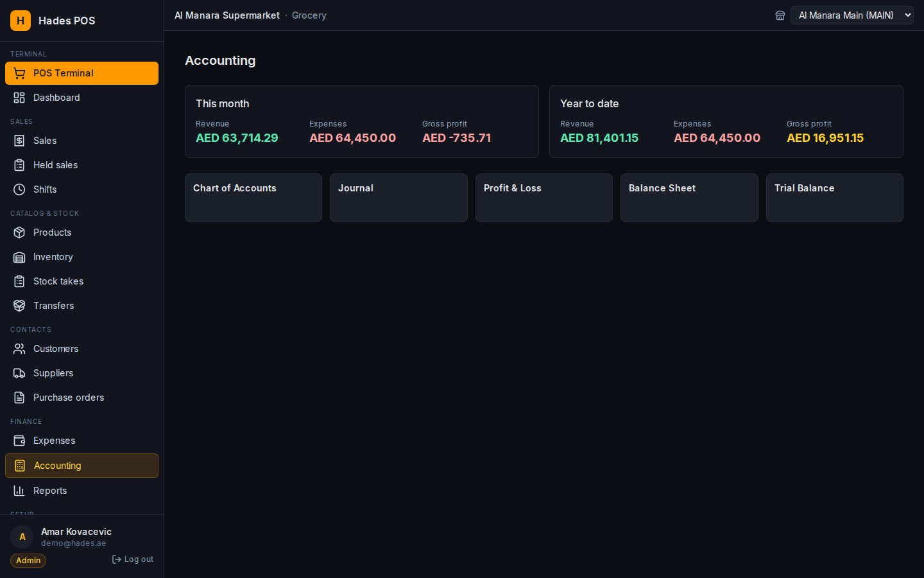Click the Dashboard grid icon
Screen dimensions: 924x578
(x=19, y=98)
